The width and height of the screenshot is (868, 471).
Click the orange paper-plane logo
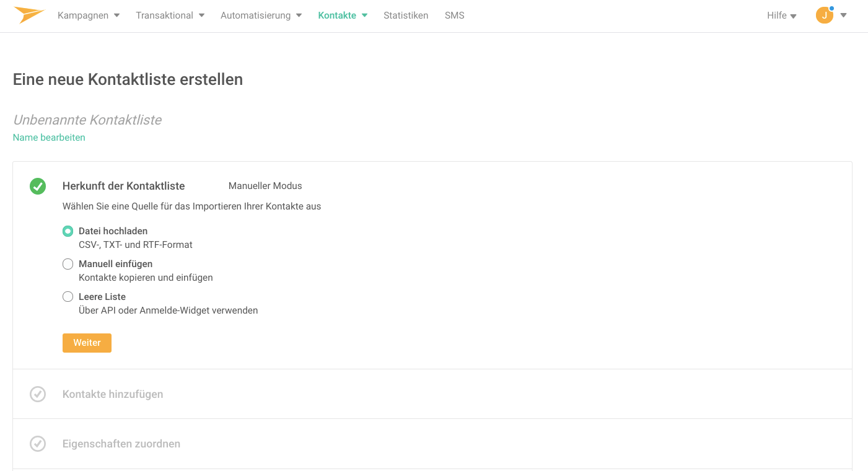pyautogui.click(x=29, y=15)
